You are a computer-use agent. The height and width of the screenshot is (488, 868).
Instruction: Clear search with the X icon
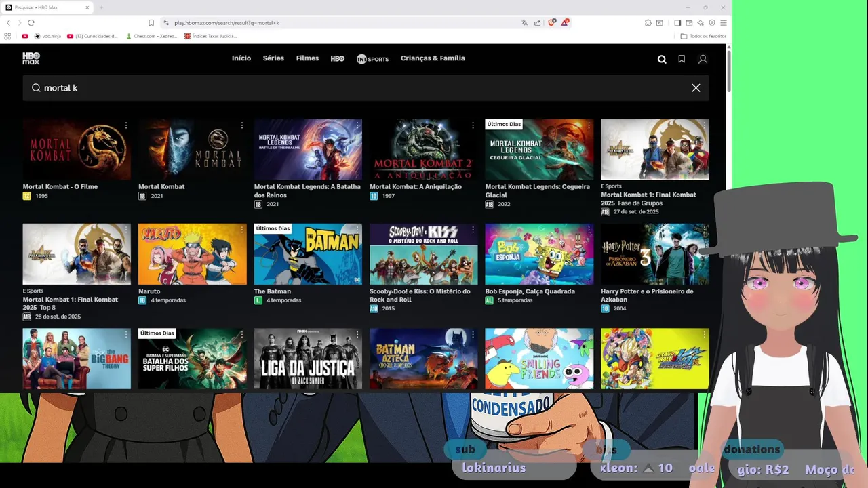pos(696,88)
